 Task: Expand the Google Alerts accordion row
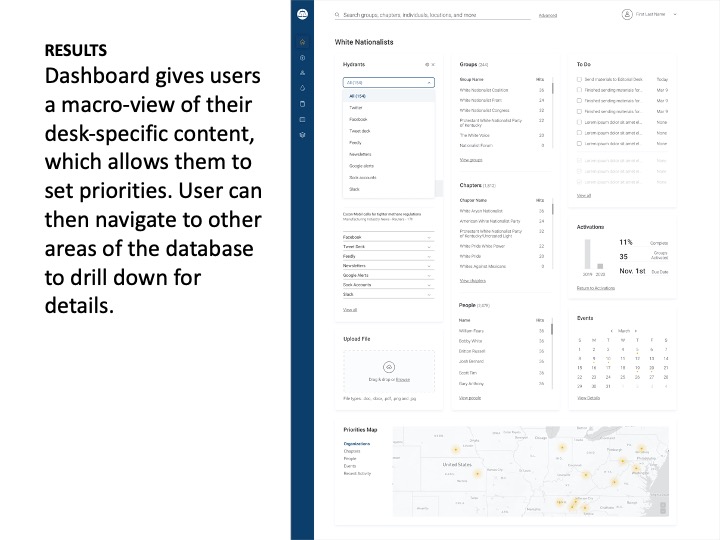point(388,276)
